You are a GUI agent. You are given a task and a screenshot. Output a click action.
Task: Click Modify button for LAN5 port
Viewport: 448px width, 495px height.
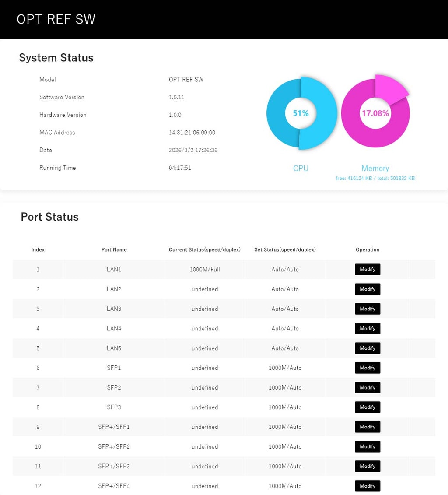367,348
